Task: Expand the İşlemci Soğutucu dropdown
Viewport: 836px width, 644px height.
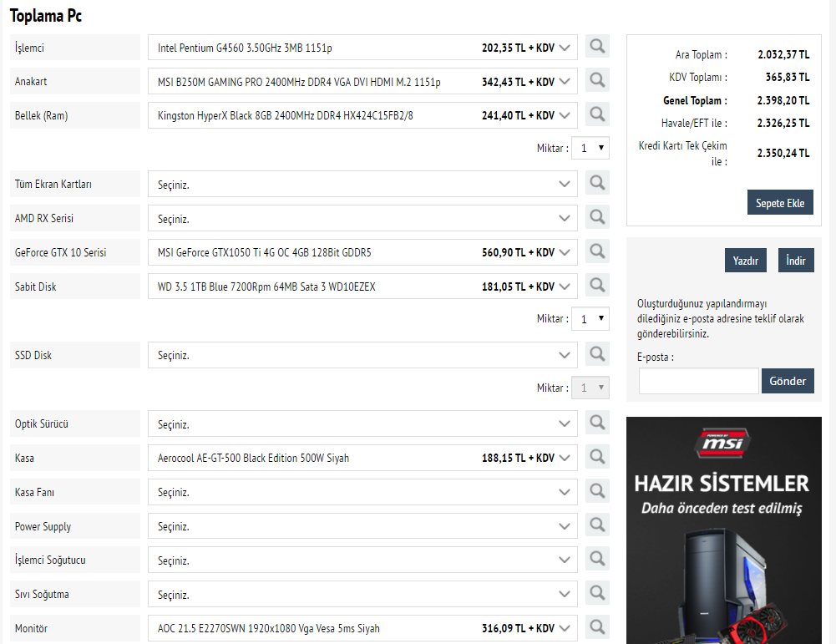Action: pyautogui.click(x=362, y=560)
